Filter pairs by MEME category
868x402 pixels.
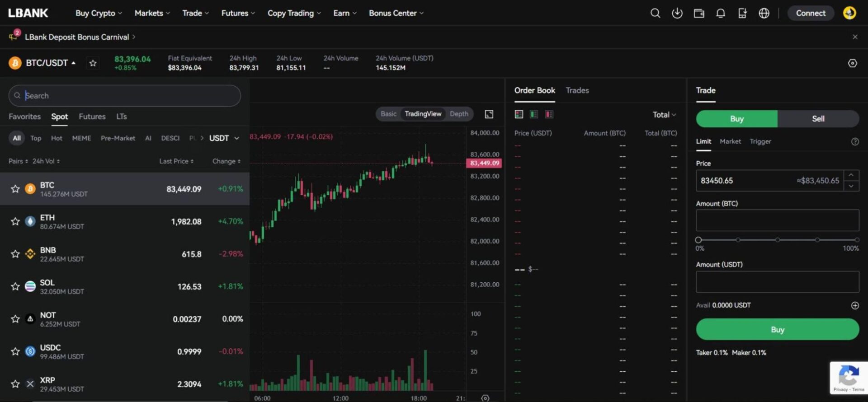(x=81, y=138)
